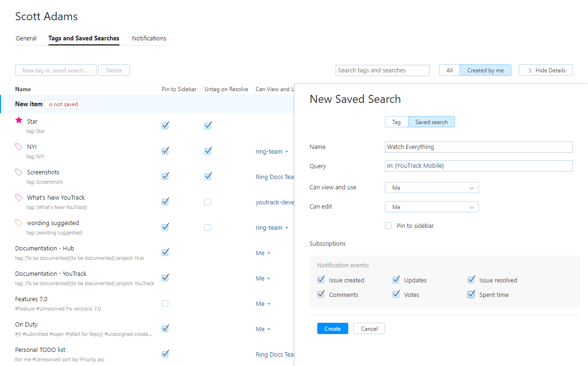Uncheck the Issue created notification
This screenshot has height=366, width=588.
click(x=321, y=280)
